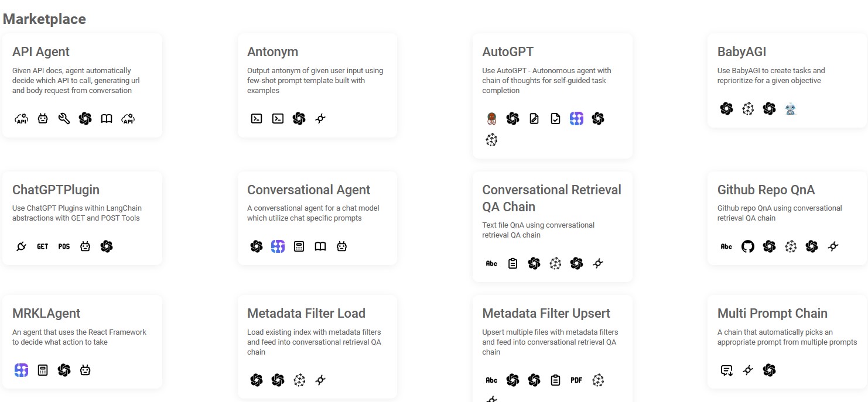
Task: Click the plug icon in ChatGPTPlugin card
Action: coord(22,246)
